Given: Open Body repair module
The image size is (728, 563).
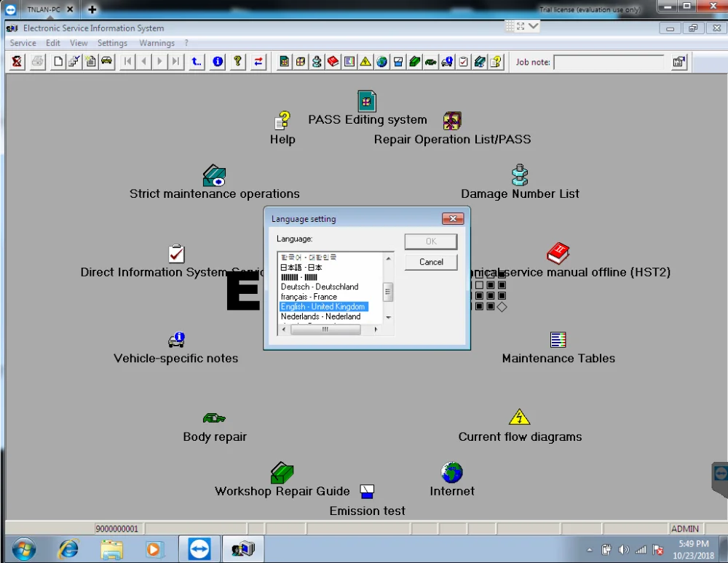Looking at the screenshot, I should coord(214,418).
